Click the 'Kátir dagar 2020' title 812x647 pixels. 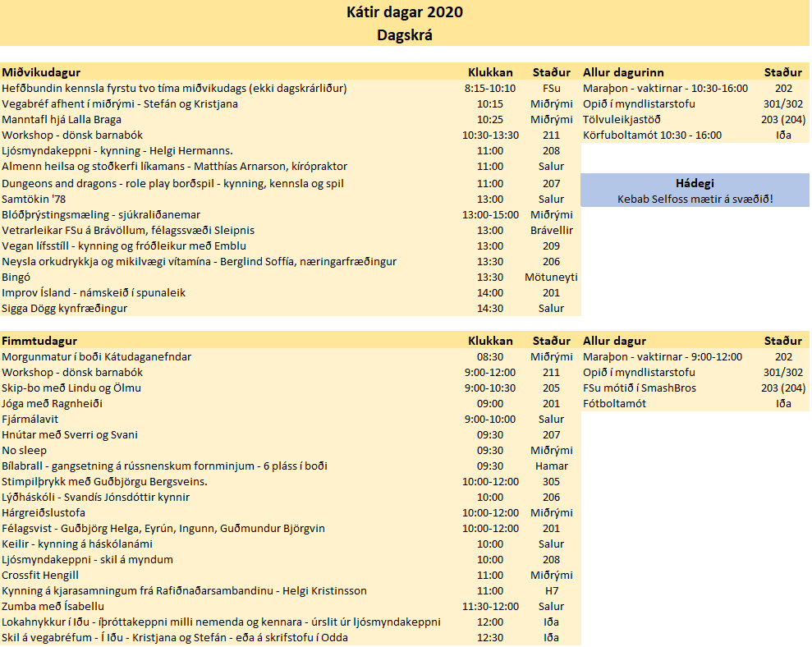[x=405, y=11]
